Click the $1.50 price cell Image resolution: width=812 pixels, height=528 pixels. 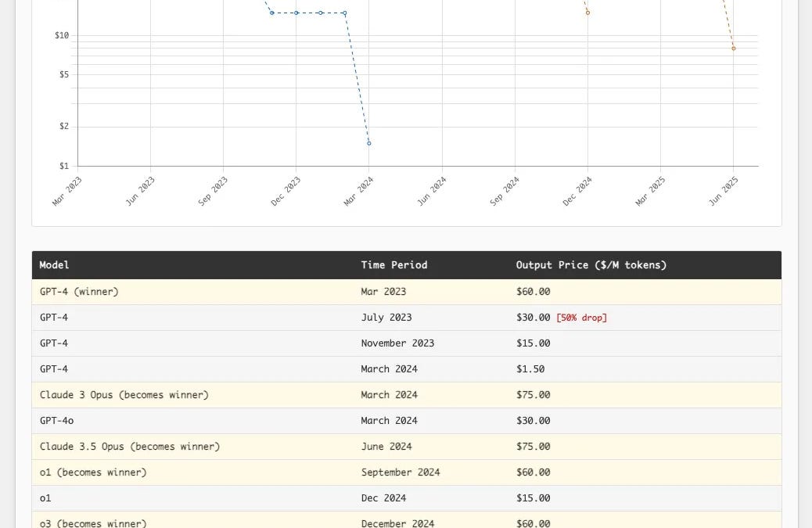530,369
